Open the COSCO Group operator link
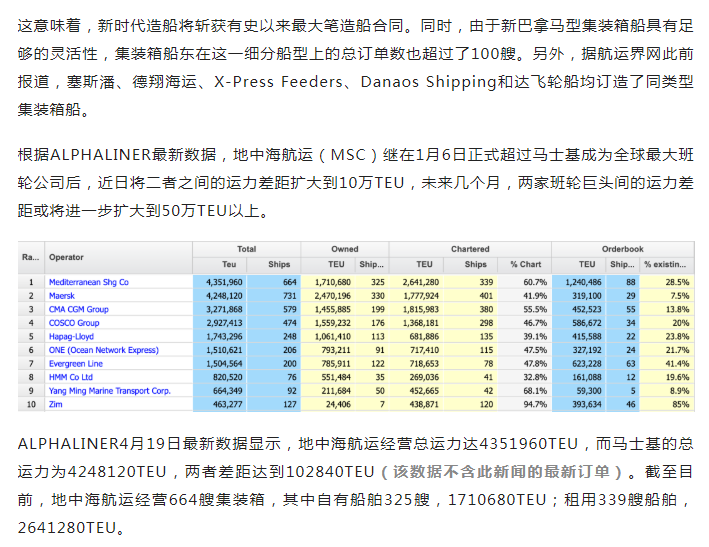Screen dimensions: 709x547 pos(74,323)
